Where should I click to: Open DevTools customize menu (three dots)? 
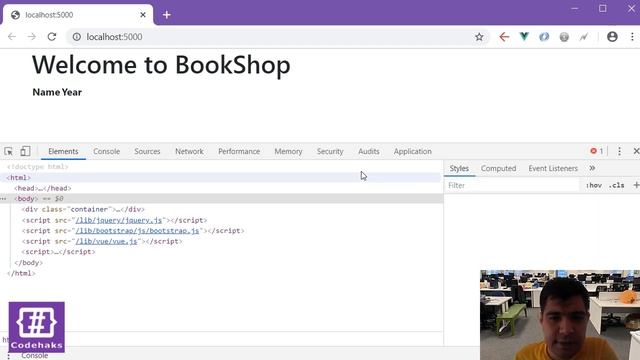619,151
